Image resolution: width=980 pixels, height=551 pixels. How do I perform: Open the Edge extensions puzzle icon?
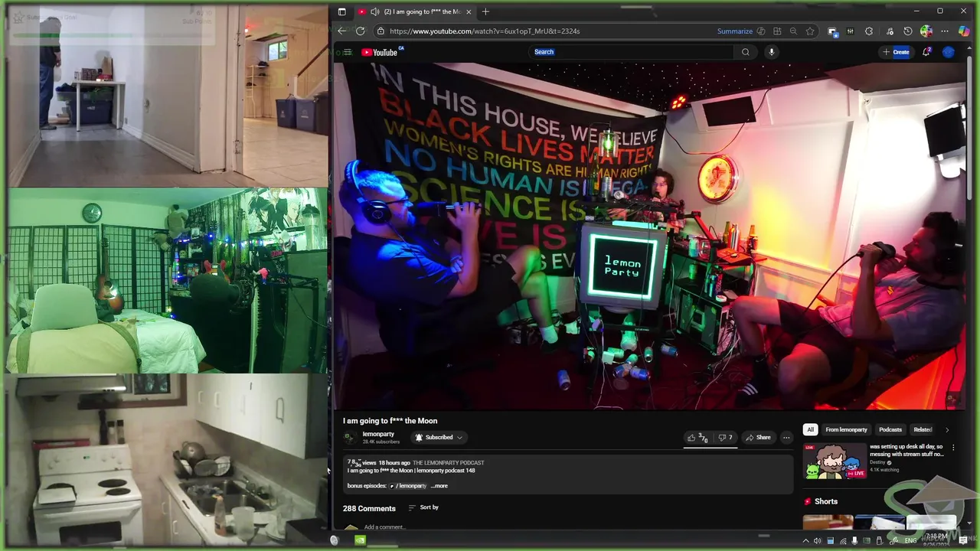[x=869, y=31]
